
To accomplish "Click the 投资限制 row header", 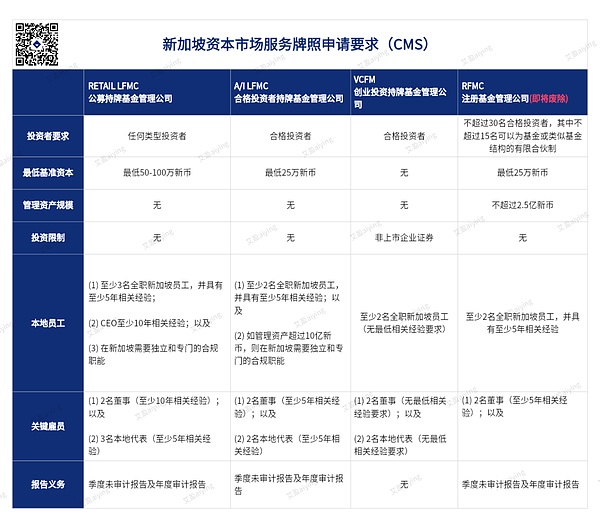I will [47, 237].
